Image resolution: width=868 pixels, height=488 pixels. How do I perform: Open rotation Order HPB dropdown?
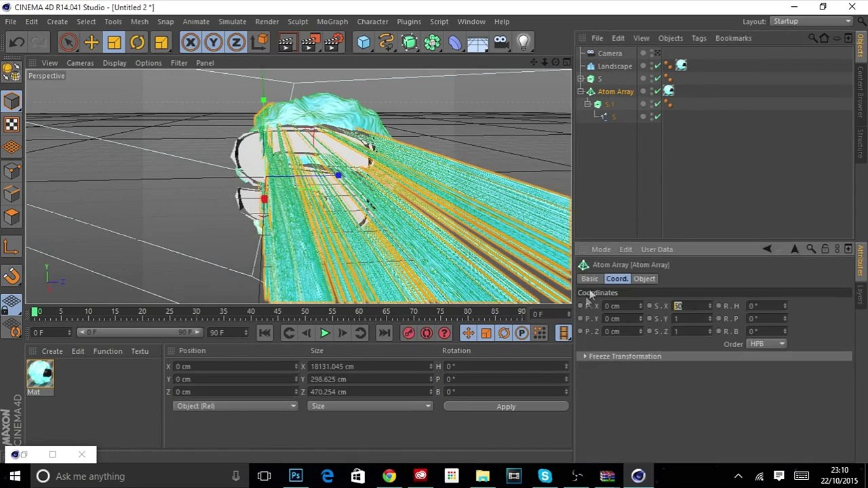click(x=766, y=344)
